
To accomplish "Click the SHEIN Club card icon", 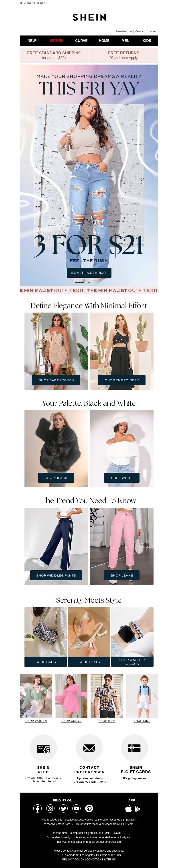I will point(43,748).
